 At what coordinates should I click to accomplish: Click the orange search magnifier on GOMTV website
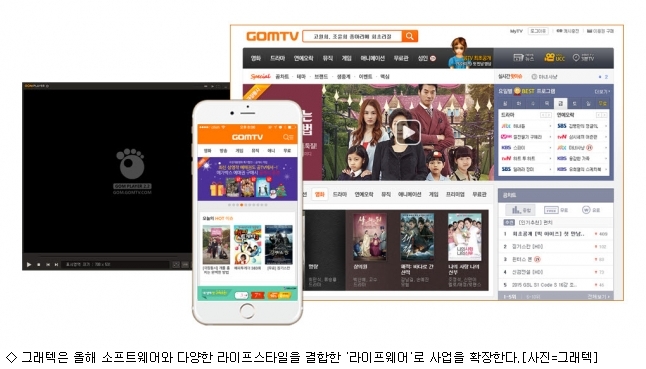pos(410,36)
